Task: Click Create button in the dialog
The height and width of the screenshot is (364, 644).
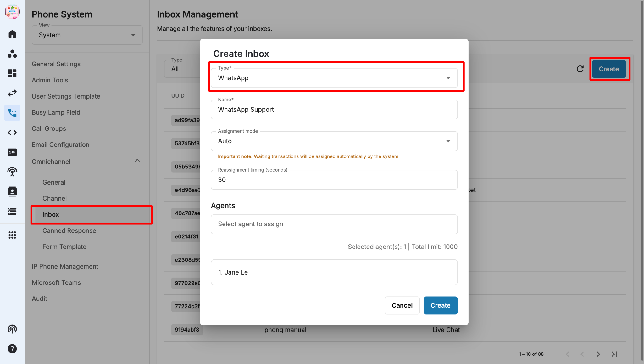Action: (440, 305)
